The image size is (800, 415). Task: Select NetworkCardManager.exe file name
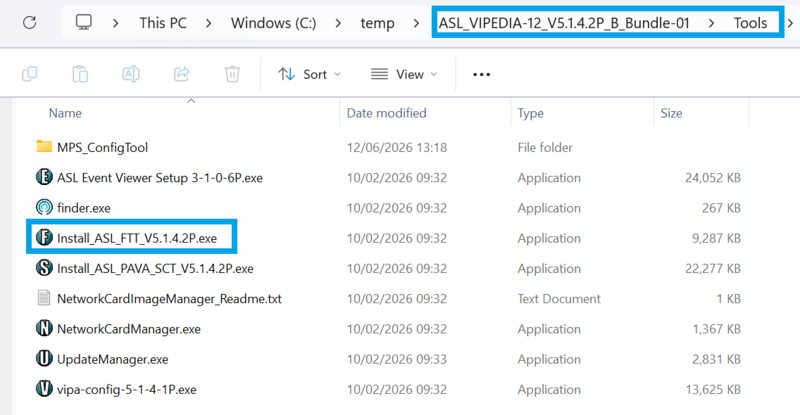[129, 329]
